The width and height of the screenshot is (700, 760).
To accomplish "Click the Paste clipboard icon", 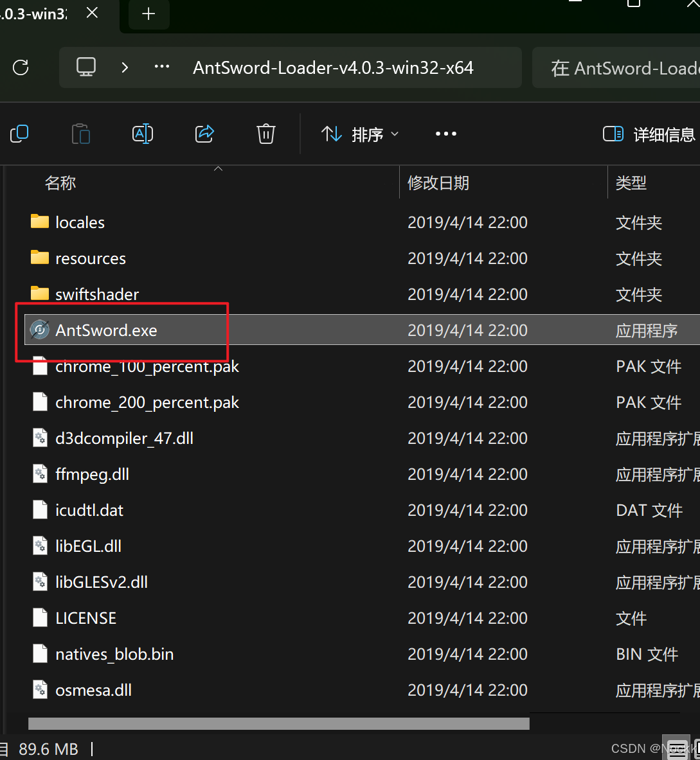I will [x=80, y=134].
